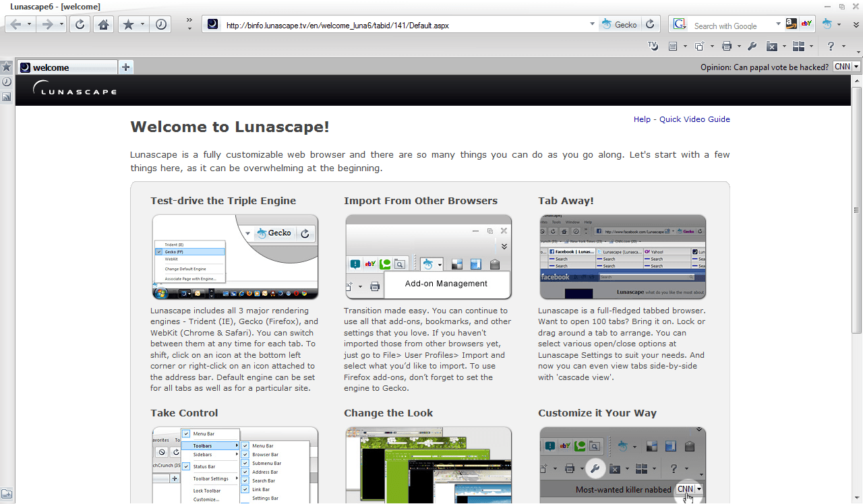Open the print options dropdown arrow

pos(739,46)
